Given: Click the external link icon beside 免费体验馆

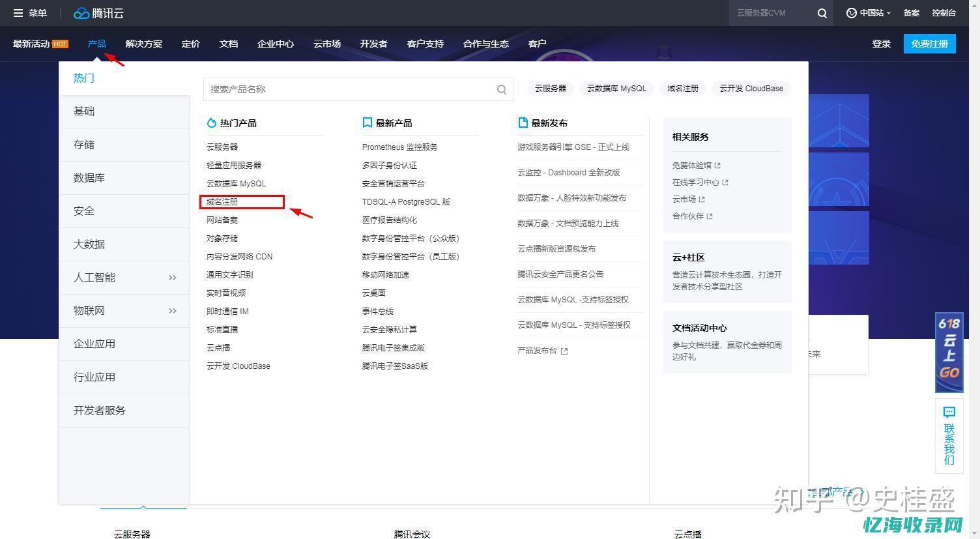Looking at the screenshot, I should pos(717,166).
